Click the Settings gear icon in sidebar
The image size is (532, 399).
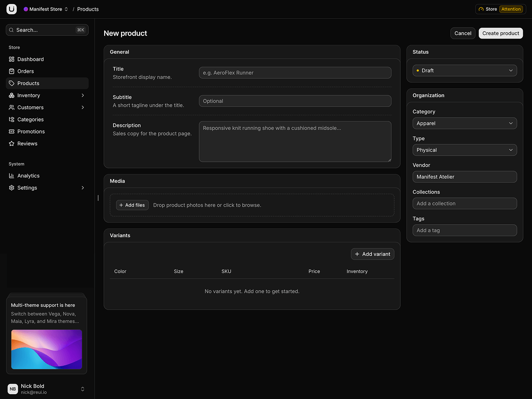tap(12, 188)
